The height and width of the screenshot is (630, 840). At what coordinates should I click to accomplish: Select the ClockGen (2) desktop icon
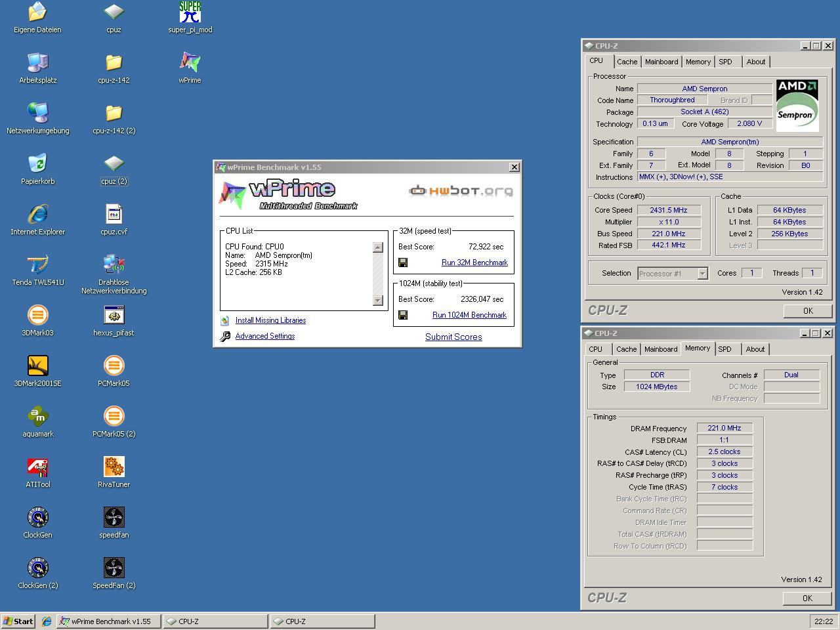tap(37, 574)
